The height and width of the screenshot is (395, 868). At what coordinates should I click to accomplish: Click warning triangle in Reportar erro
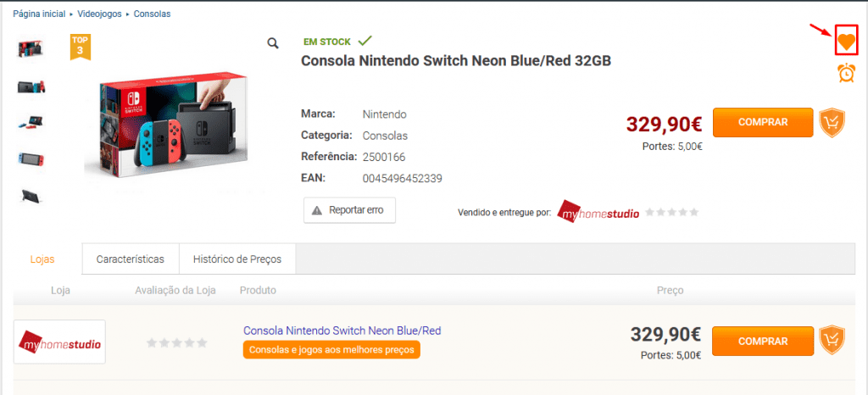tap(317, 210)
